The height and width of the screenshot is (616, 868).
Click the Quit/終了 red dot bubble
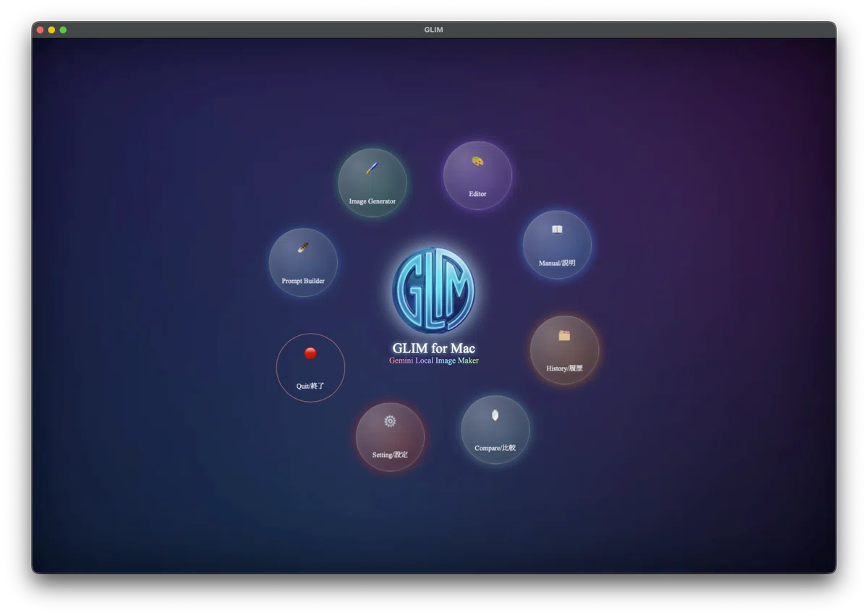tap(310, 368)
